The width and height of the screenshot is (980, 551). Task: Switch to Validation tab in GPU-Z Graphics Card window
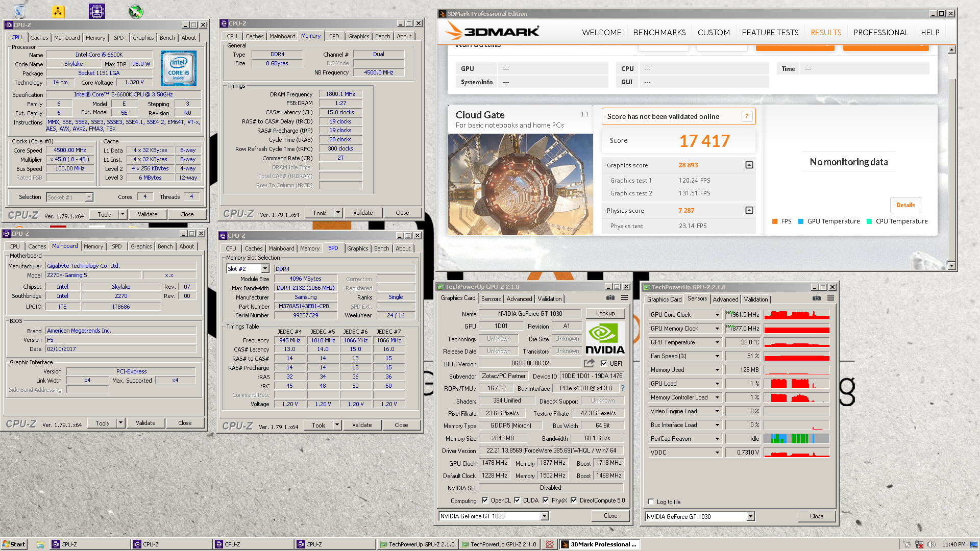(x=550, y=299)
